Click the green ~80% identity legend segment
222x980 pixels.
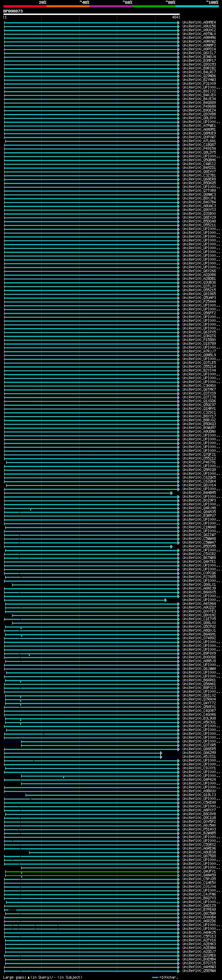click(x=154, y=6)
